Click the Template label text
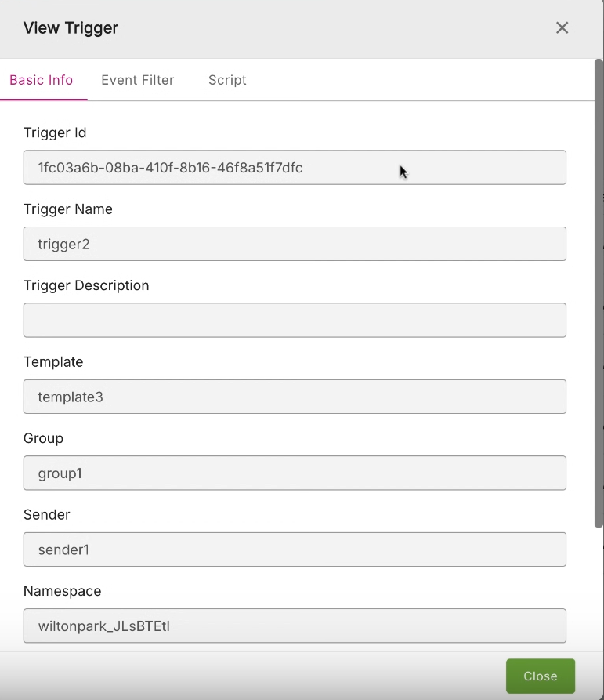The height and width of the screenshot is (700, 604). click(x=53, y=362)
